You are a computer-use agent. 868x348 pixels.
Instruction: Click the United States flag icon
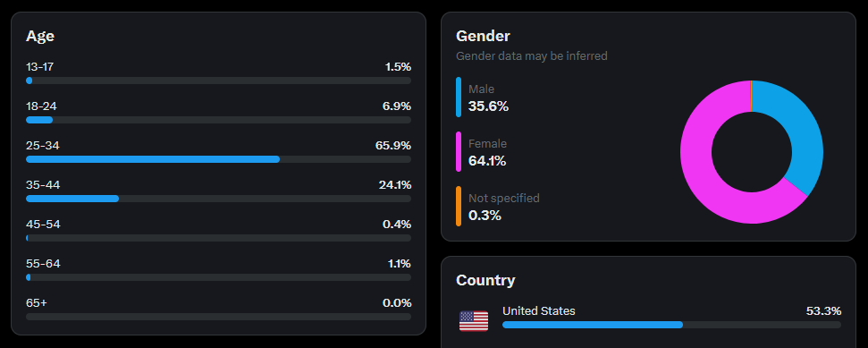(474, 321)
